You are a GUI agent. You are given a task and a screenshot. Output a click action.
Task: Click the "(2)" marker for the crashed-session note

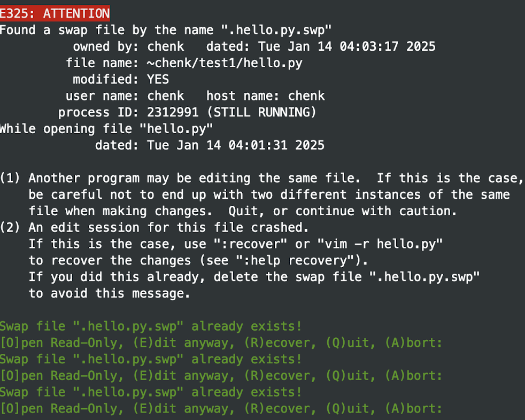[x=11, y=228]
